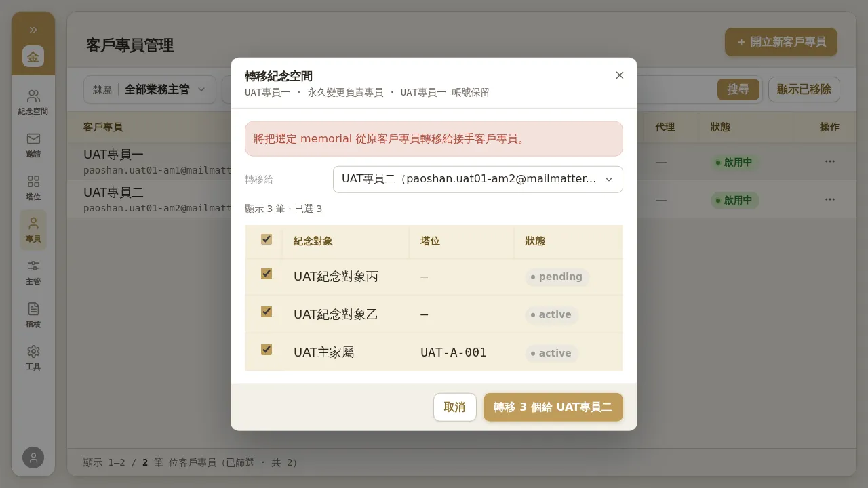
Task: Click active badge in UAT紀念對象乙 row
Action: (x=551, y=314)
